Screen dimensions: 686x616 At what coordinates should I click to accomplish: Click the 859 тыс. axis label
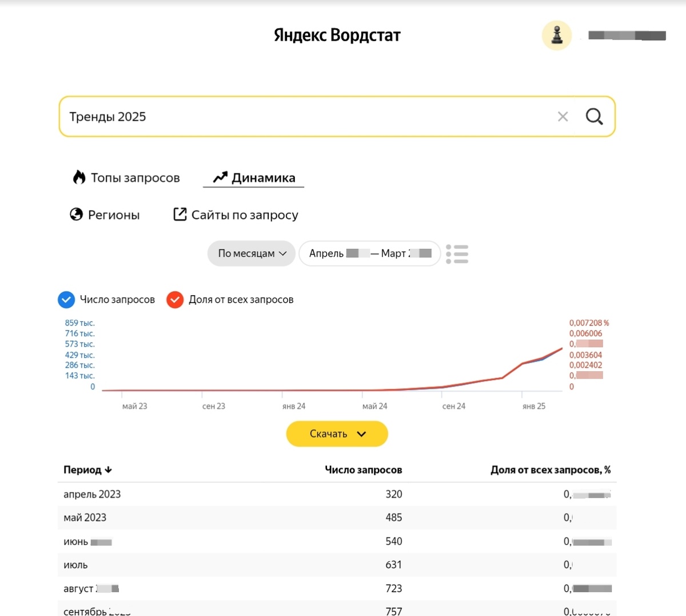click(80, 323)
